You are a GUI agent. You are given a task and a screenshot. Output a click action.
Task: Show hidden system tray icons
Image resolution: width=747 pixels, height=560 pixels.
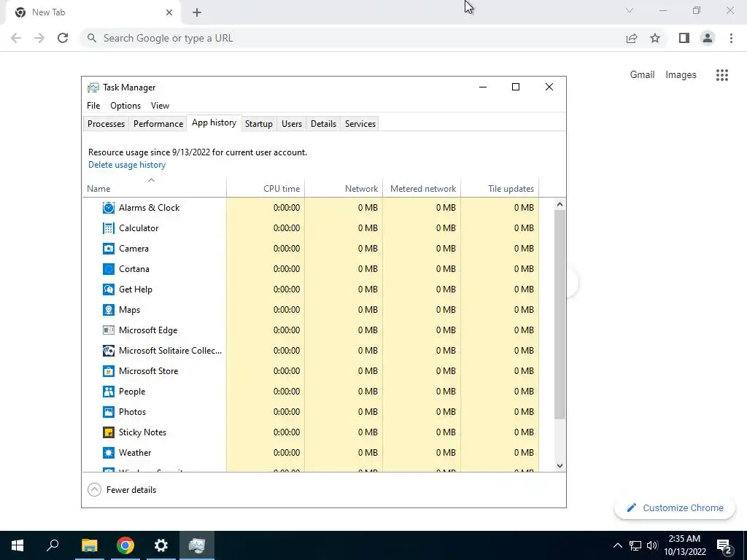pyautogui.click(x=617, y=545)
